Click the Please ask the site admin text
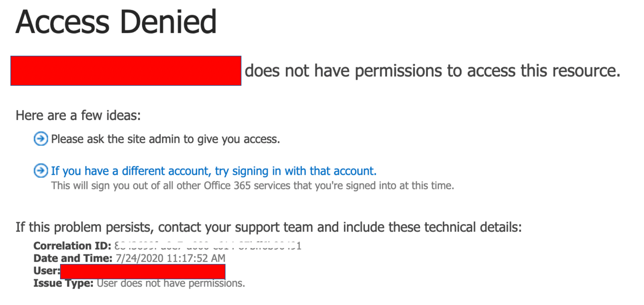The image size is (644, 305). click(x=165, y=139)
